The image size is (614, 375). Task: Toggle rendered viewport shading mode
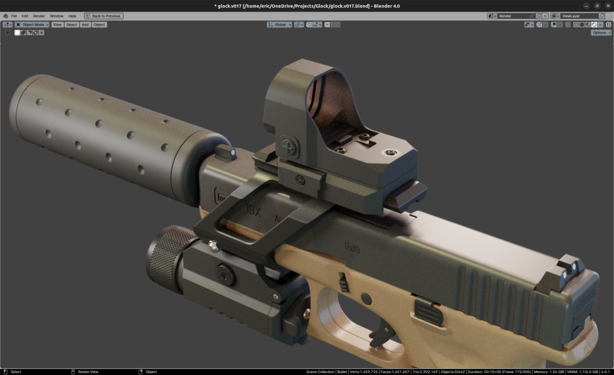pyautogui.click(x=594, y=25)
